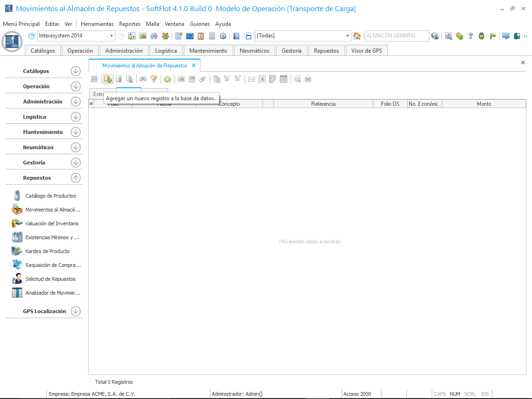The width and height of the screenshot is (532, 399).
Task: Expand the GPS Localización sidebar section
Action: [76, 311]
